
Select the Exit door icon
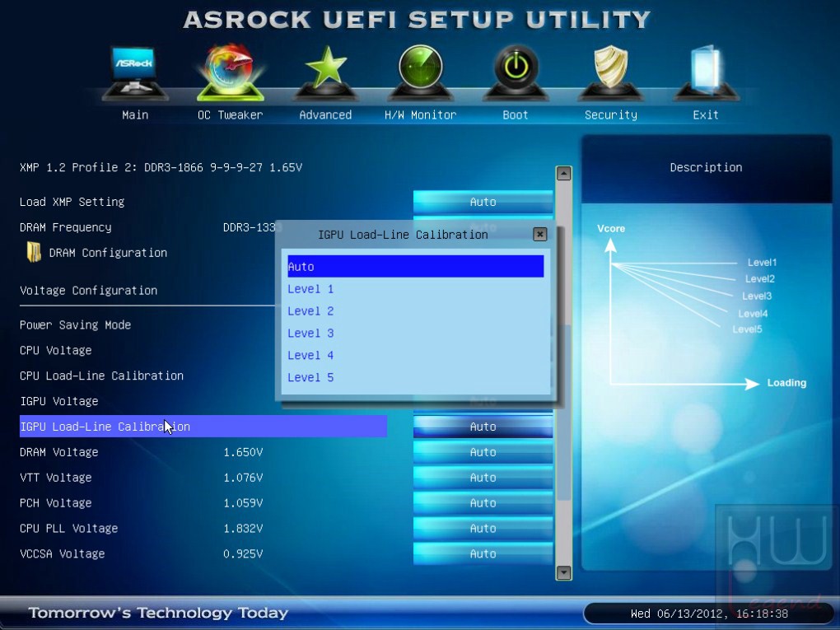click(x=706, y=72)
